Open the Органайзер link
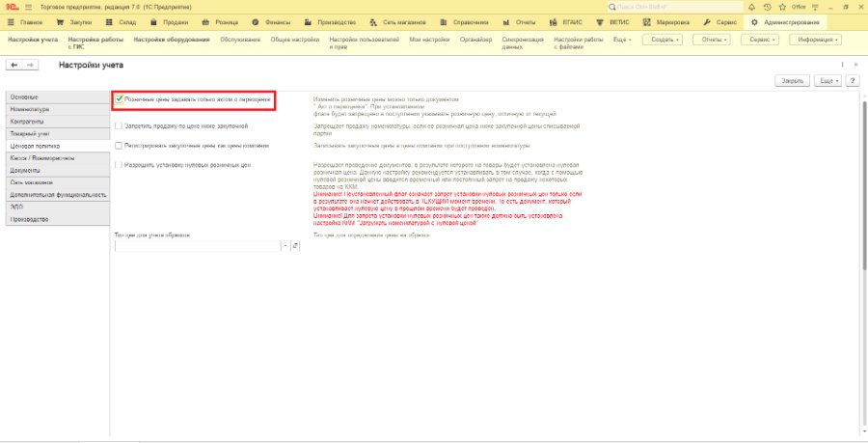 point(475,40)
